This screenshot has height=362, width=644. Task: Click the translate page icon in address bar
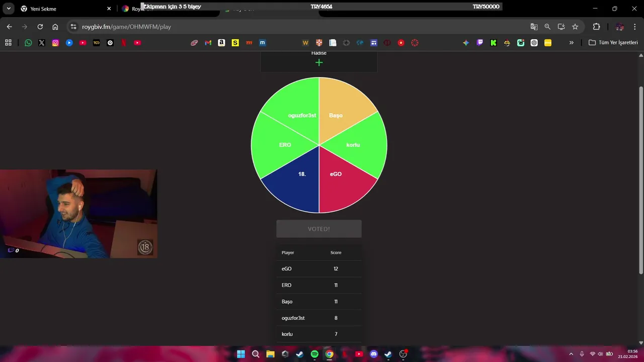[534, 27]
